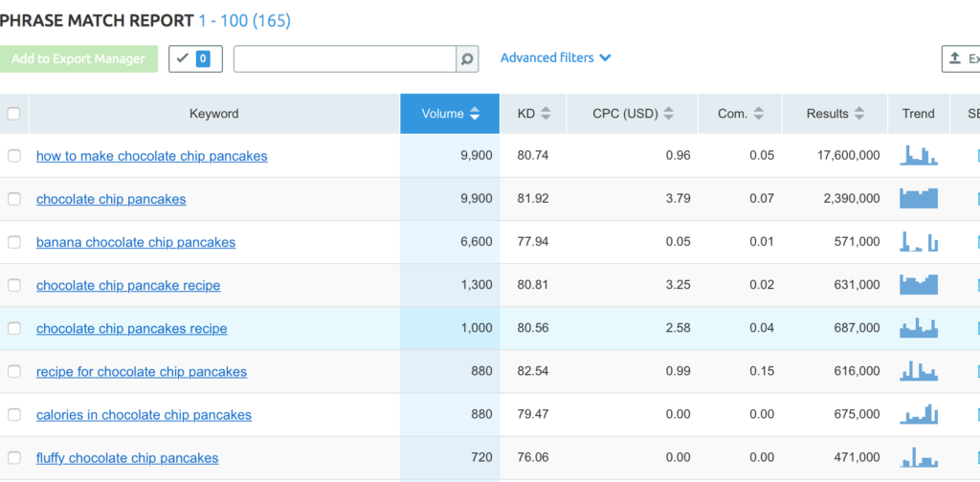This screenshot has width=980, height=482.
Task: Check the box for chocolate chip pancakes recipe
Action: pyautogui.click(x=13, y=328)
